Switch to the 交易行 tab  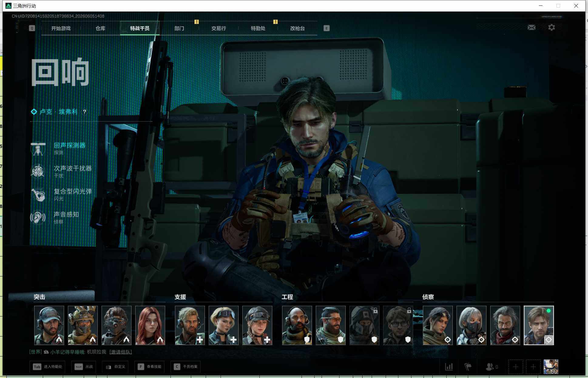[219, 28]
